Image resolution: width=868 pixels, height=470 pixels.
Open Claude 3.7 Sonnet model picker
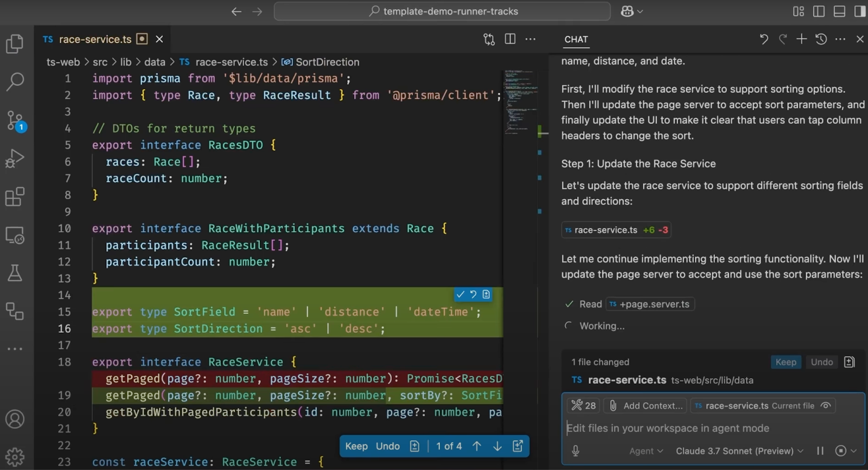pos(739,451)
